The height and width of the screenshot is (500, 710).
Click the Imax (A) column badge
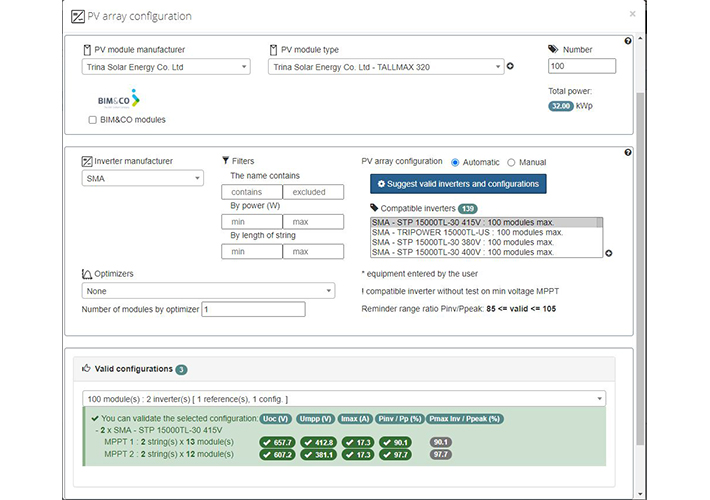pyautogui.click(x=355, y=419)
